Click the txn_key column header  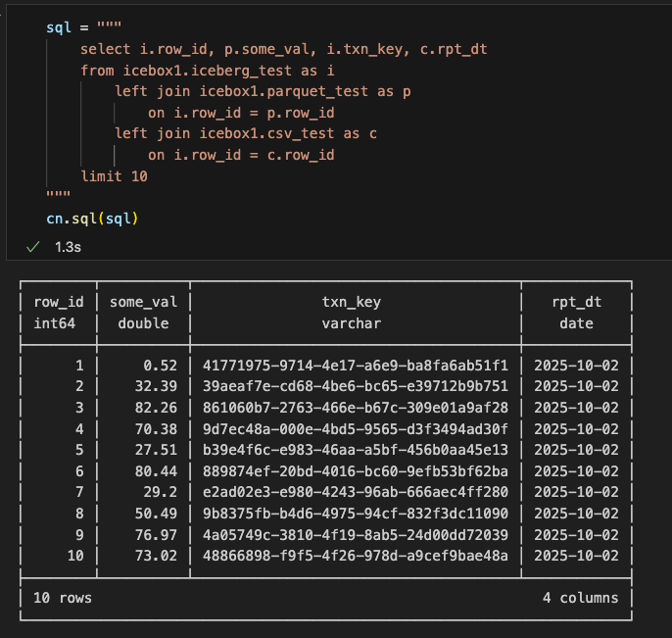[x=352, y=302]
